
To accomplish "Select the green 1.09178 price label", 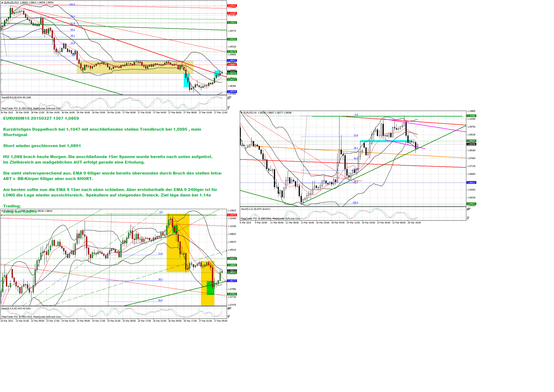I will [232, 52].
